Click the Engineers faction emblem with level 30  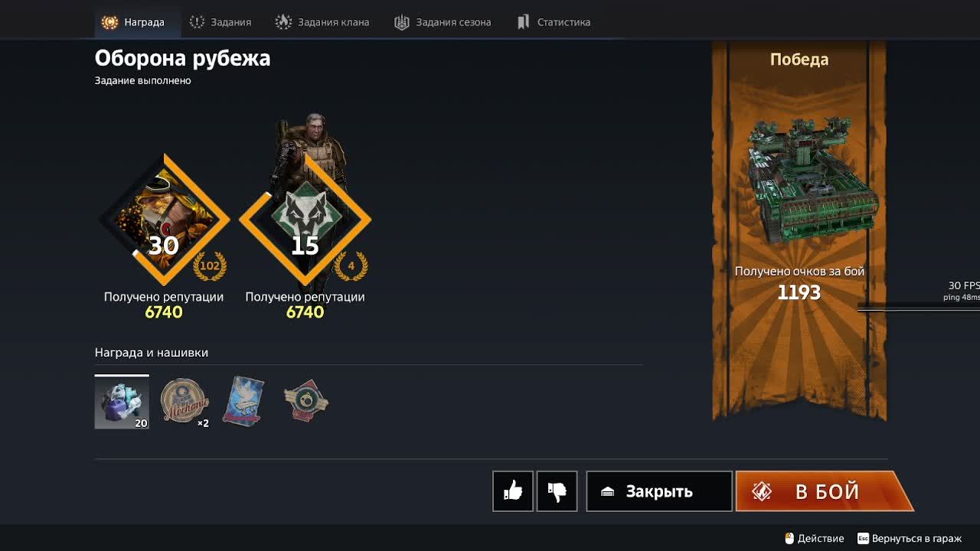pos(164,220)
